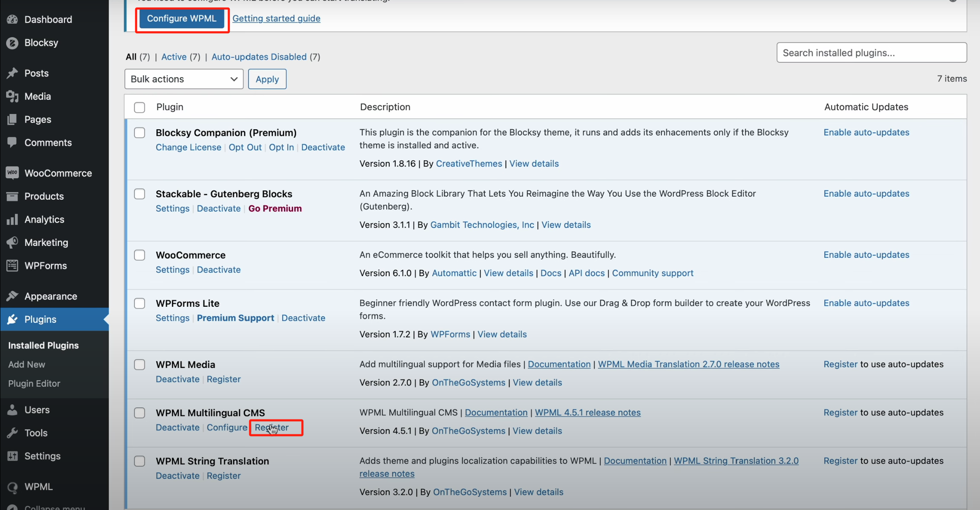Click the Appearance paintbrush icon
The width and height of the screenshot is (980, 510).
click(x=12, y=296)
